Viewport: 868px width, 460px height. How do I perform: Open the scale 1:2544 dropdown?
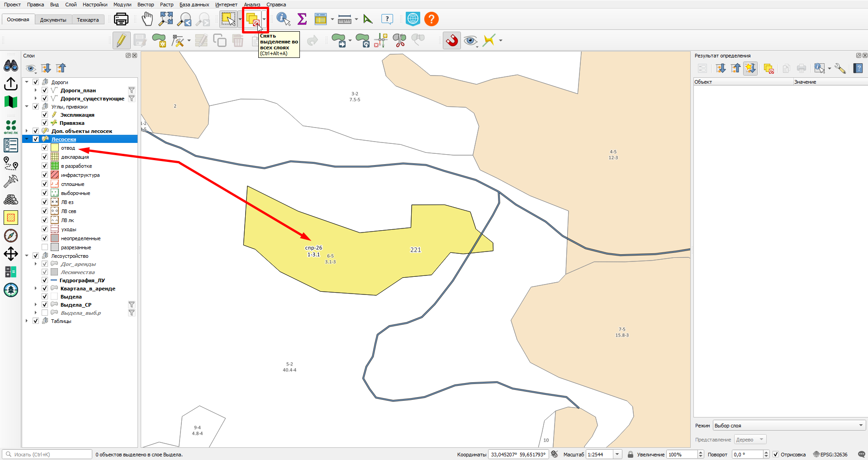pos(617,455)
